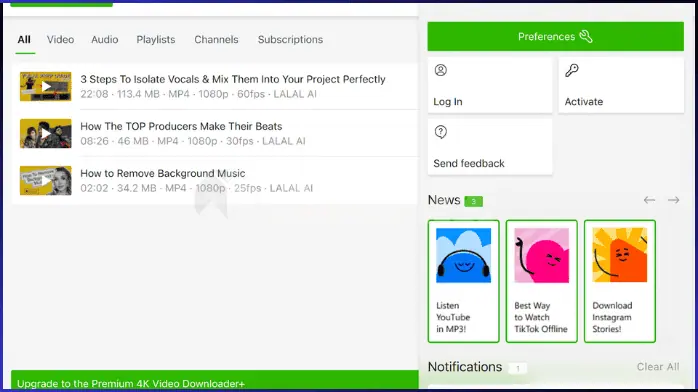Open the Playlists tab
Viewport: 698px width, 392px height.
[156, 40]
